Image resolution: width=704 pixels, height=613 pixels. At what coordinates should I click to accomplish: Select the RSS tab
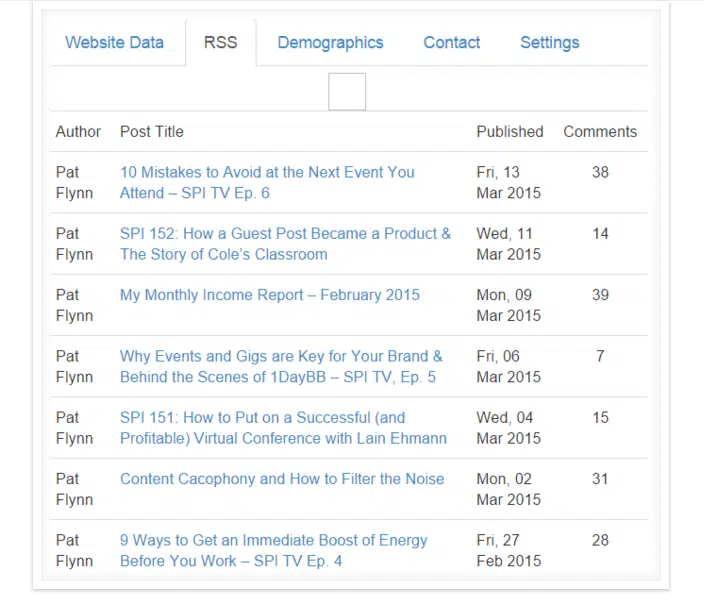220,43
